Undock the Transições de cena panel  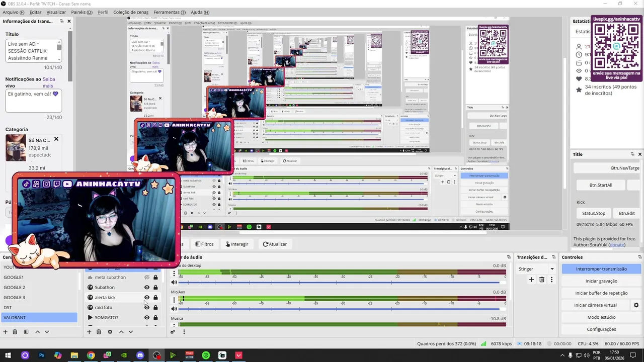tap(553, 257)
